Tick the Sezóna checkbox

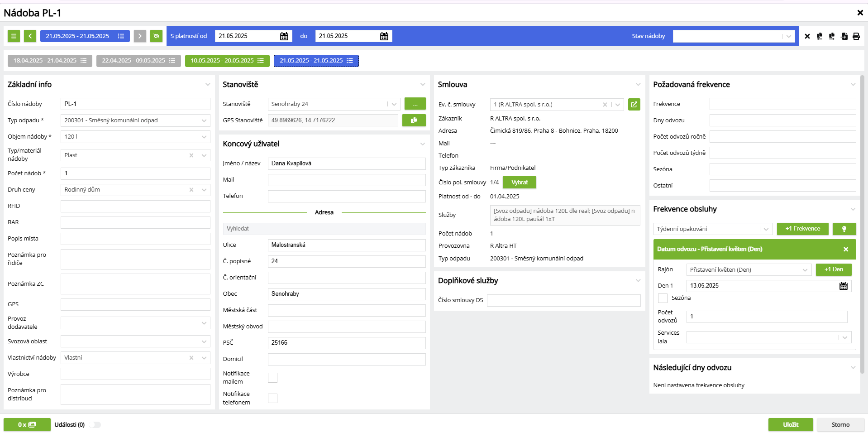tap(663, 298)
